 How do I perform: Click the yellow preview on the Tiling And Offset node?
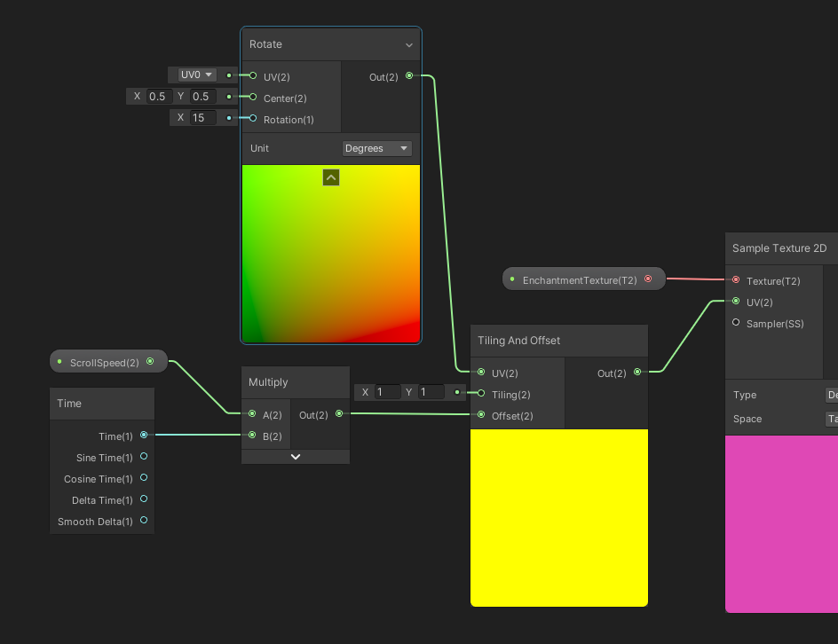tap(558, 517)
